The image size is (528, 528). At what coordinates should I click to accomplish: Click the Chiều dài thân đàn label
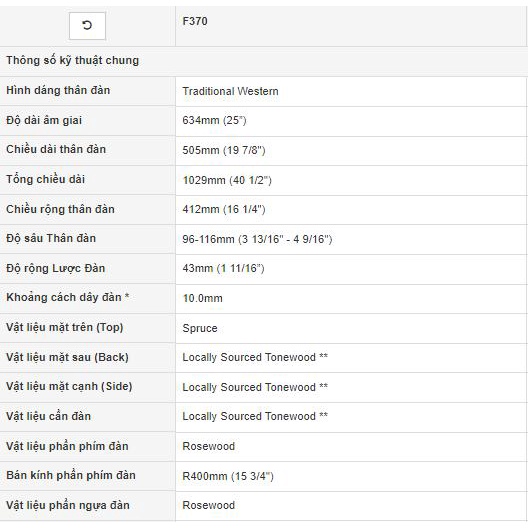tap(56, 149)
